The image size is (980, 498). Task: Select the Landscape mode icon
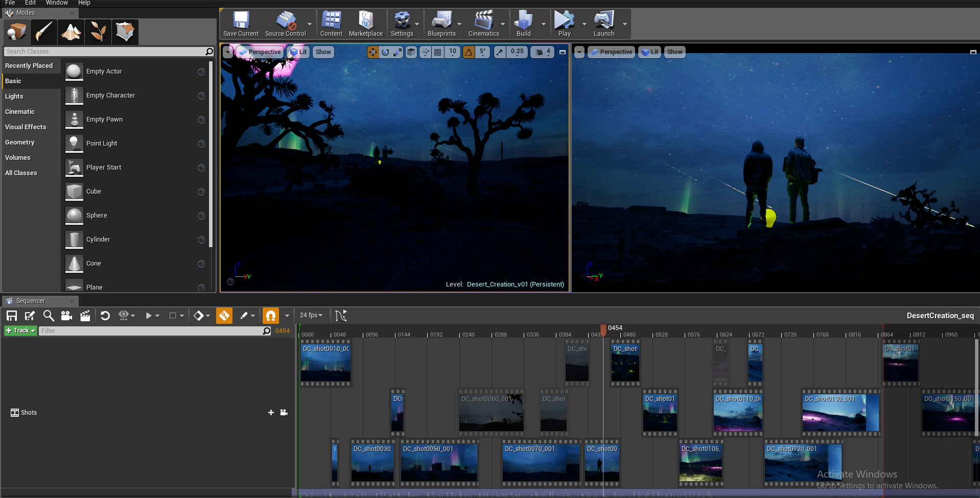click(x=71, y=32)
